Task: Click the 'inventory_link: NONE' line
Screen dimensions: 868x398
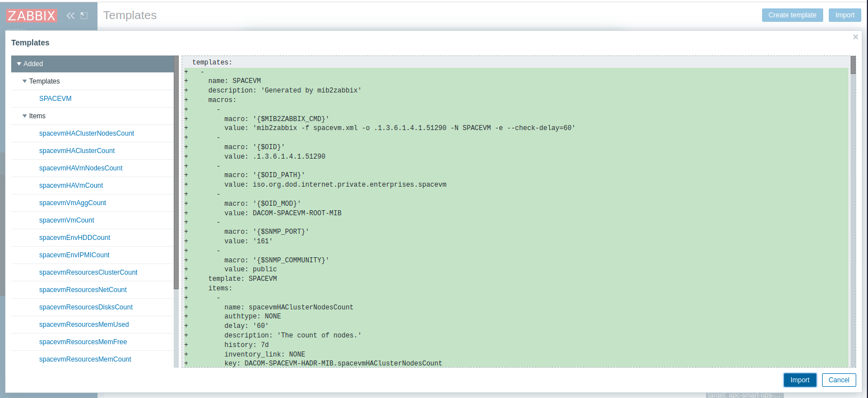Action: [264, 354]
